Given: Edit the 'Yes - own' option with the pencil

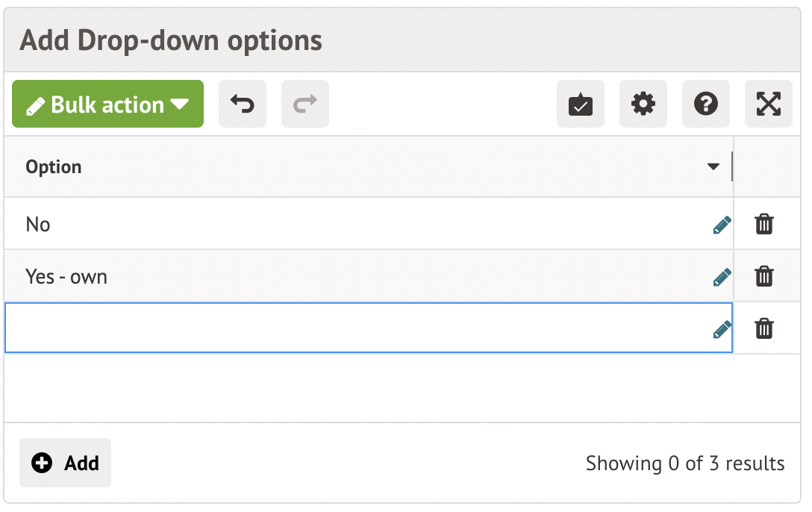Looking at the screenshot, I should click(722, 277).
